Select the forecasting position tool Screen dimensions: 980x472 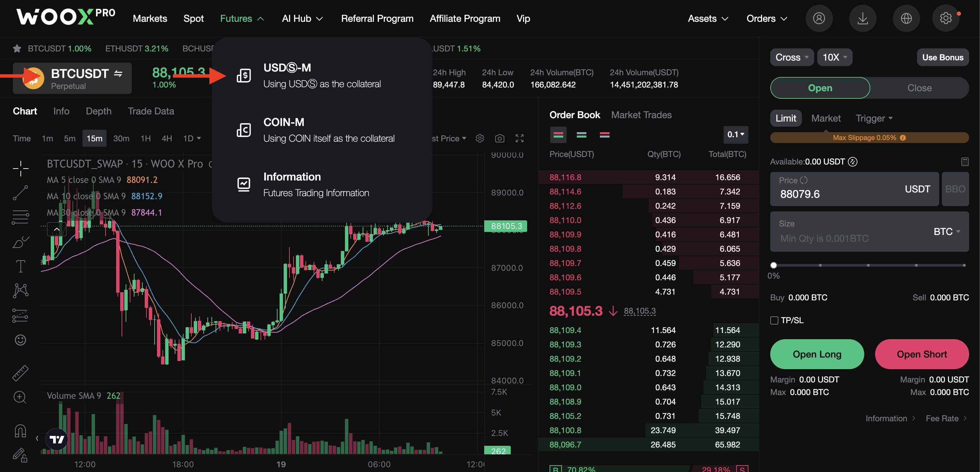20,315
